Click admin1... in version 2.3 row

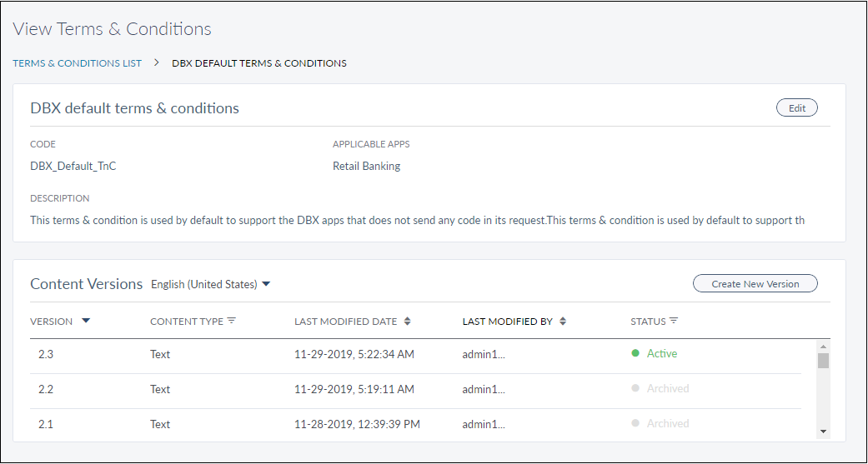(484, 354)
